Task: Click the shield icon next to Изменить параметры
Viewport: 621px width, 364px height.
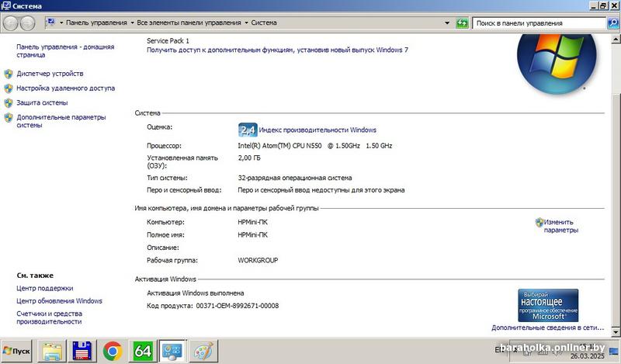Action: pos(539,222)
